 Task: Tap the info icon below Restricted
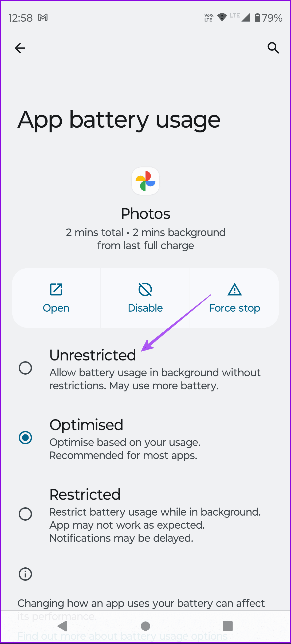pyautogui.click(x=25, y=574)
